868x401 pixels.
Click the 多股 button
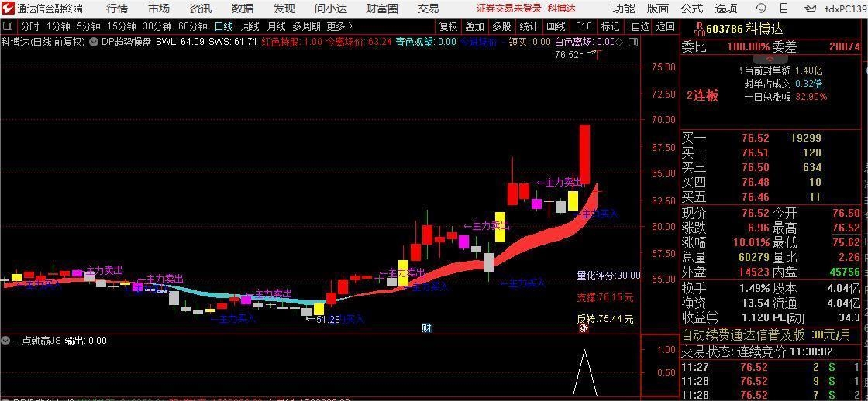click(x=501, y=26)
